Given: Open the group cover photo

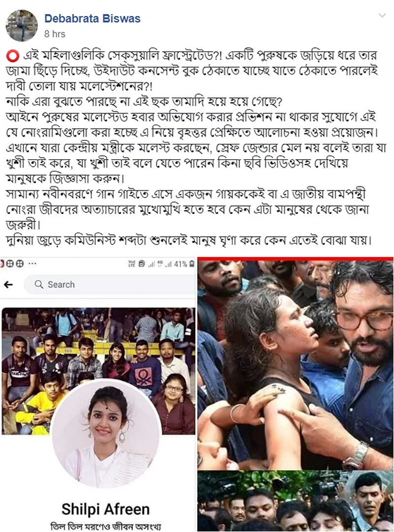Looking at the screenshot, I should 98,371.
